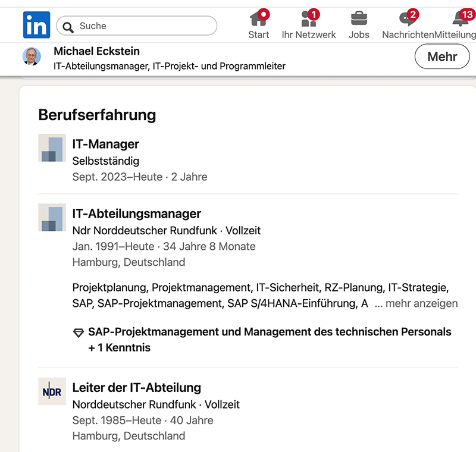Click the NDR company logo
This screenshot has width=476, height=452.
click(52, 391)
